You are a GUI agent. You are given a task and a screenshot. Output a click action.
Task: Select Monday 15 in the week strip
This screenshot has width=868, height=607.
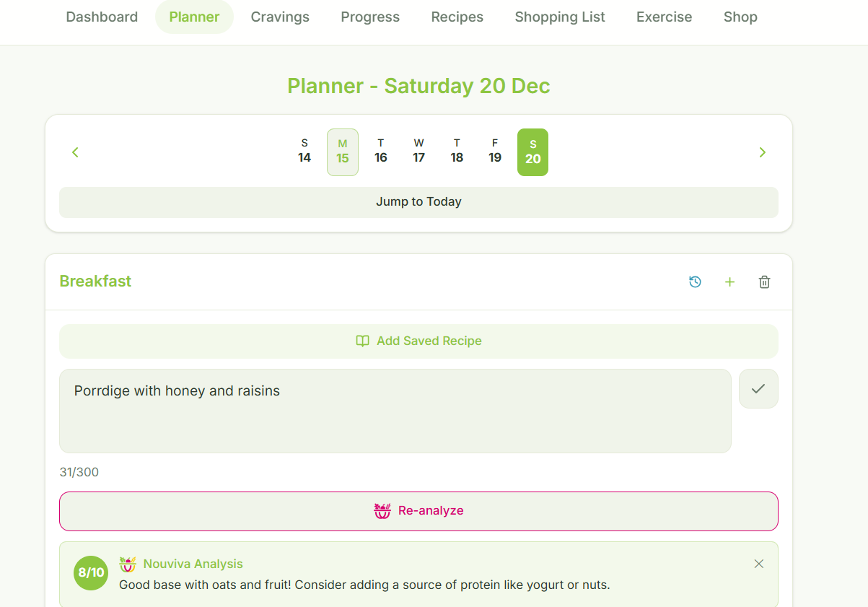[x=343, y=152]
